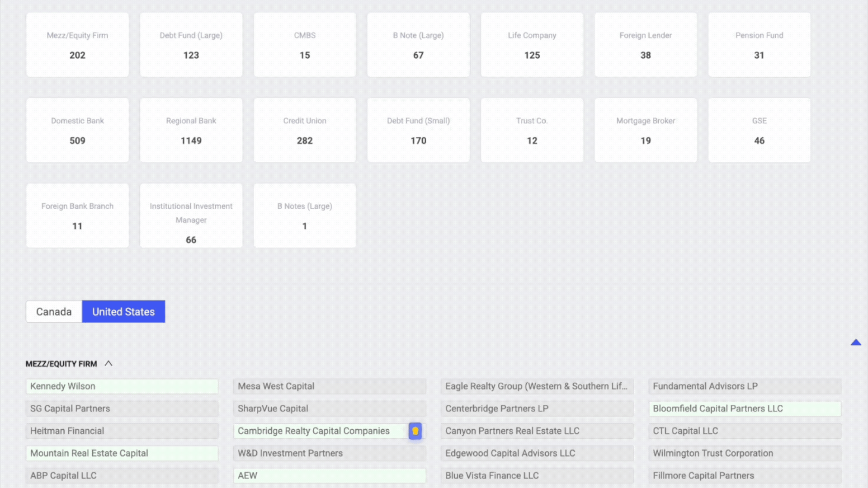Select the Life Company 125 card

tap(532, 45)
